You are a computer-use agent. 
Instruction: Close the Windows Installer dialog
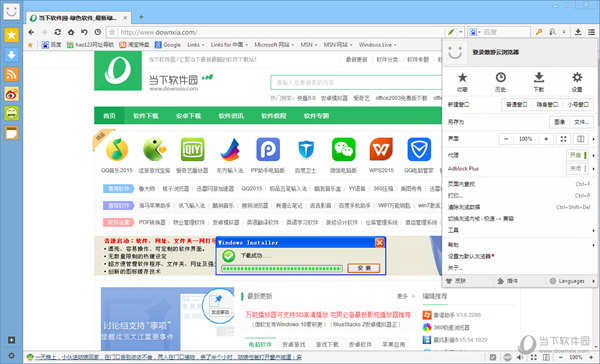379,242
